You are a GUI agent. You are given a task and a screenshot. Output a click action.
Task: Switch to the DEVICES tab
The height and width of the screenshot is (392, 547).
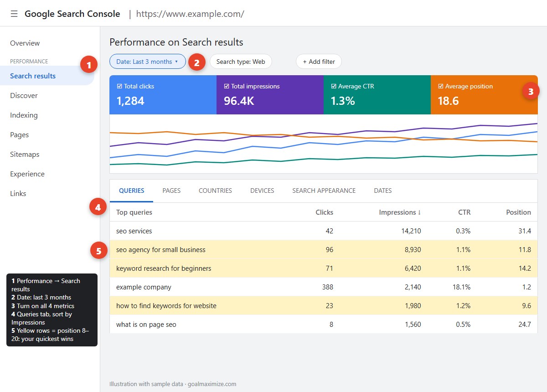(x=262, y=191)
